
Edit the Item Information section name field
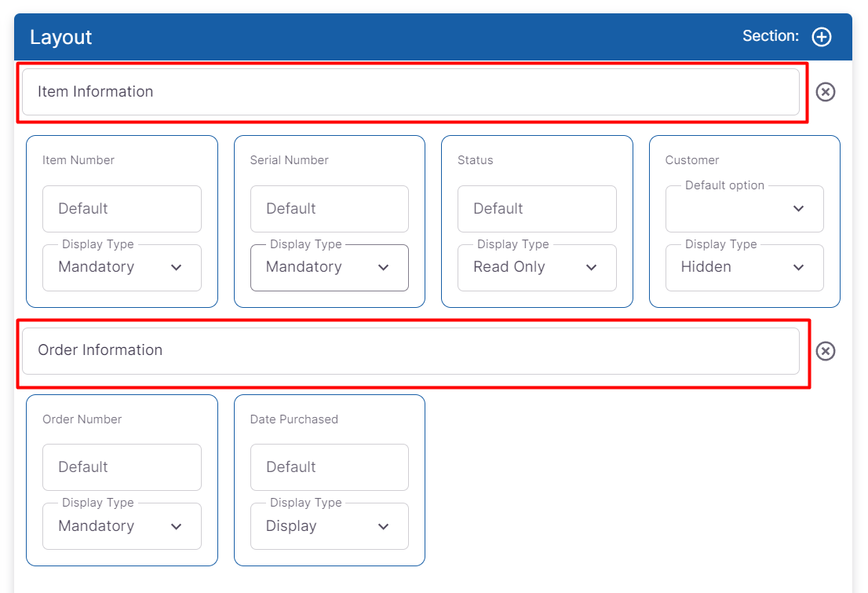(410, 92)
